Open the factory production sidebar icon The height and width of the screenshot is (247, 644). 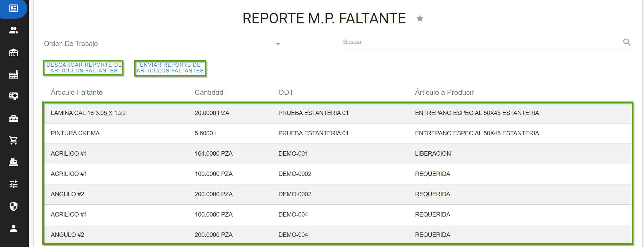coord(14,74)
